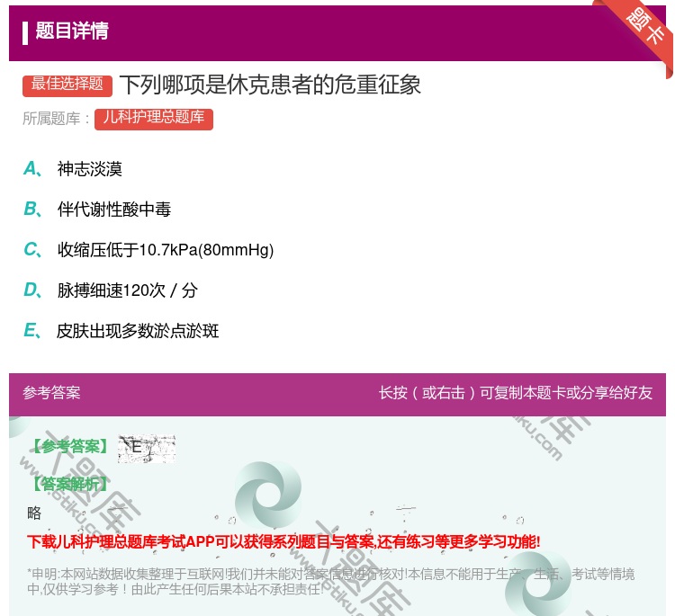Image resolution: width=675 pixels, height=616 pixels.
Task: Click the green 【参考答案】 label
Action: (68, 446)
